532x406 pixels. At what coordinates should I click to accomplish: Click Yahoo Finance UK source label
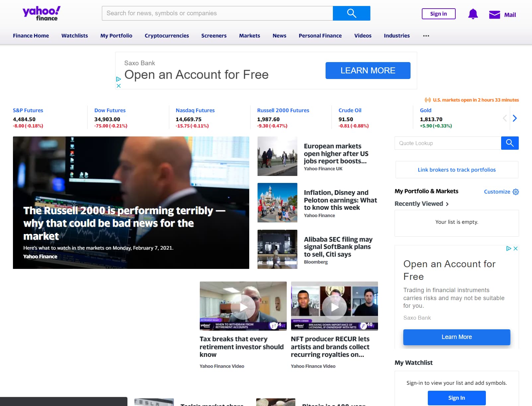click(323, 169)
